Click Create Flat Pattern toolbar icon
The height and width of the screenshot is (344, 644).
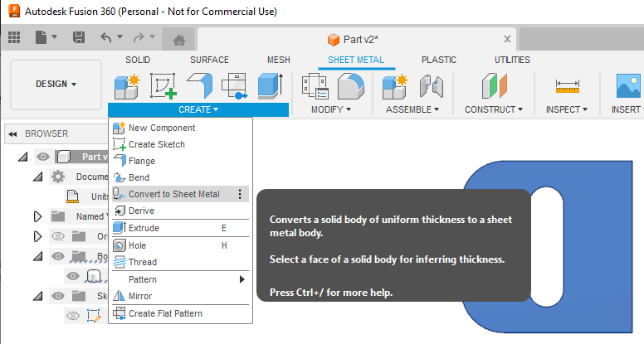[235, 86]
